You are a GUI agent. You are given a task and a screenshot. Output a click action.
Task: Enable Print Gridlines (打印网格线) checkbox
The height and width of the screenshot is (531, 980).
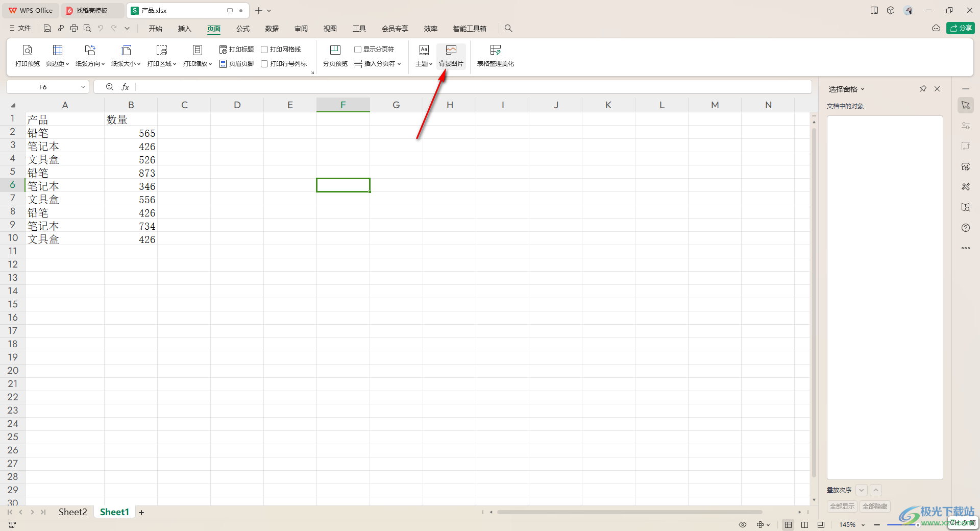coord(264,50)
